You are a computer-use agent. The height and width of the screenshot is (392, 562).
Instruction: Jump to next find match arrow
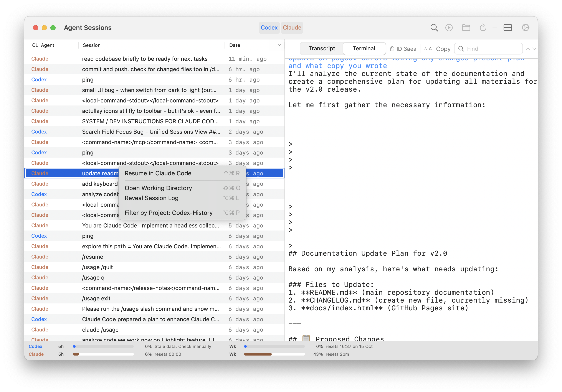(x=534, y=49)
